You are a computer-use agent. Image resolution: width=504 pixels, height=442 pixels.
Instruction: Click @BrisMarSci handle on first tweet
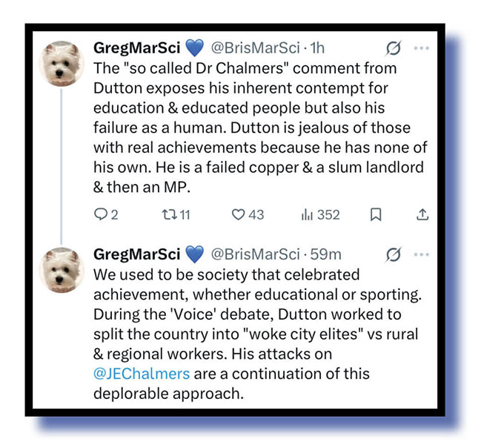[x=257, y=48]
